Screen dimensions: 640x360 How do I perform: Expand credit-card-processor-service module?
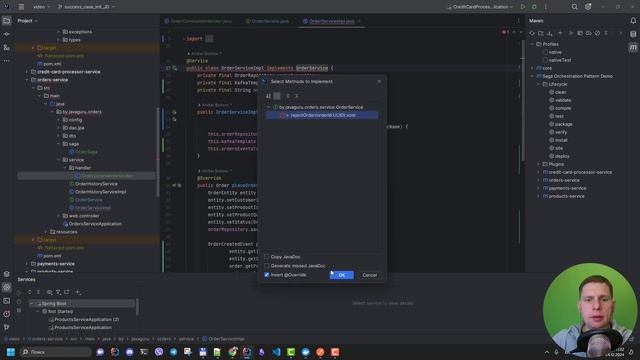pos(27,72)
